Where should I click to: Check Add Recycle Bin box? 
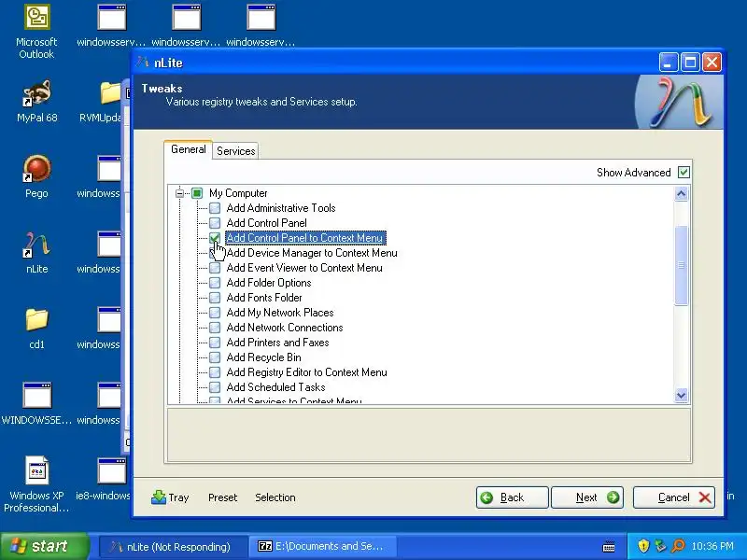[215, 357]
